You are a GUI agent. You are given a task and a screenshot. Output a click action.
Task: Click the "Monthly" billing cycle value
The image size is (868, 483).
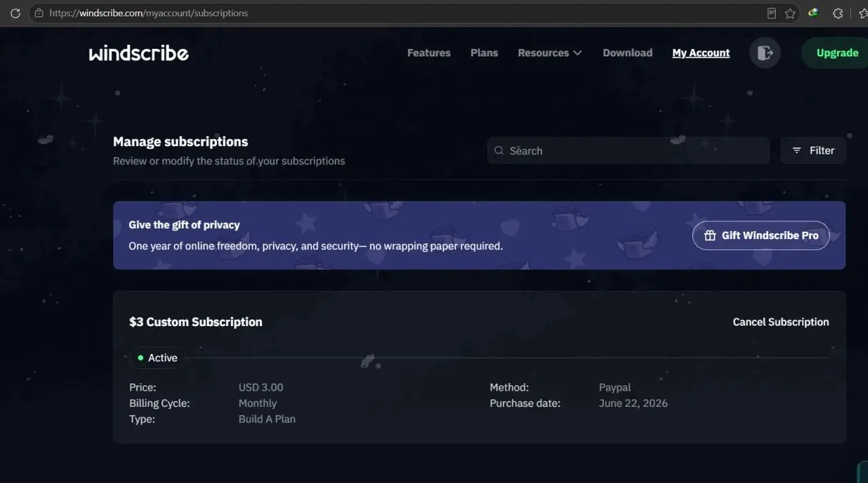point(258,403)
